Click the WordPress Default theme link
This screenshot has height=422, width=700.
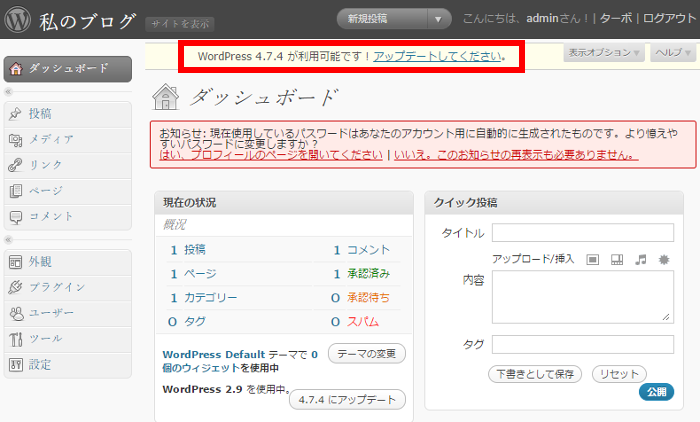tap(214, 355)
